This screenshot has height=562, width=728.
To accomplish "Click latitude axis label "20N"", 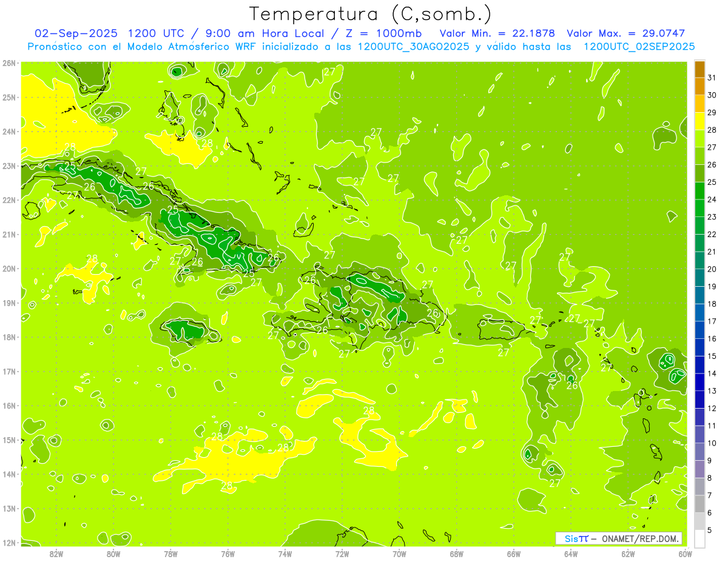I will [x=9, y=269].
